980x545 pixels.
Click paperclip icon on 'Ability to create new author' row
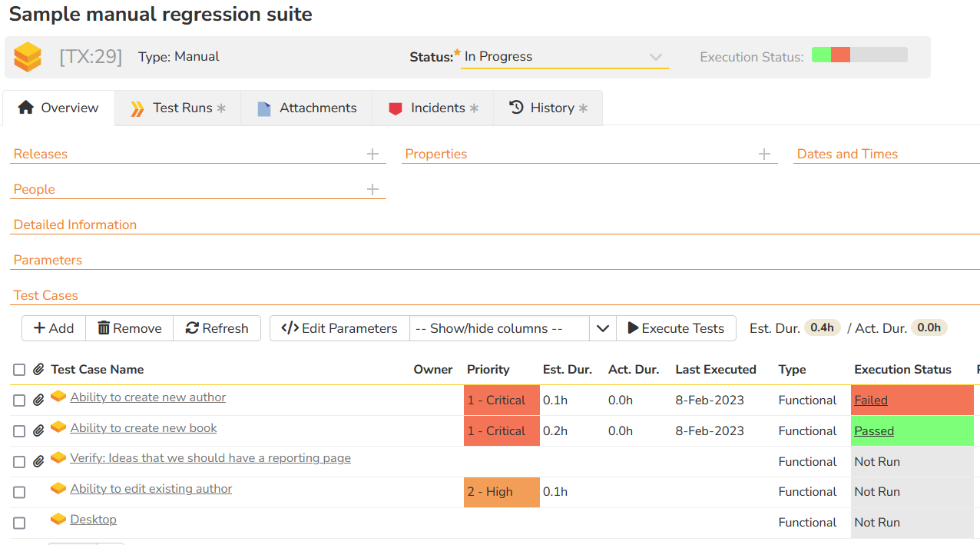[x=39, y=400]
